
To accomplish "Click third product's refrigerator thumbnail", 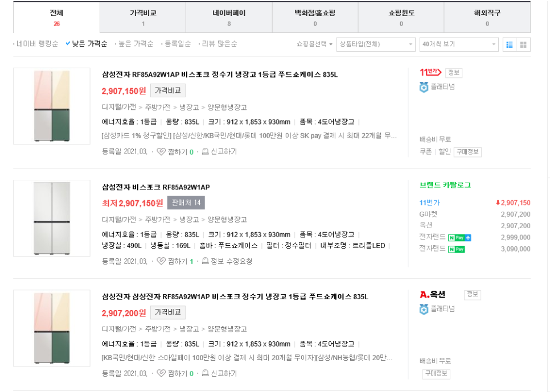I will click(x=52, y=328).
